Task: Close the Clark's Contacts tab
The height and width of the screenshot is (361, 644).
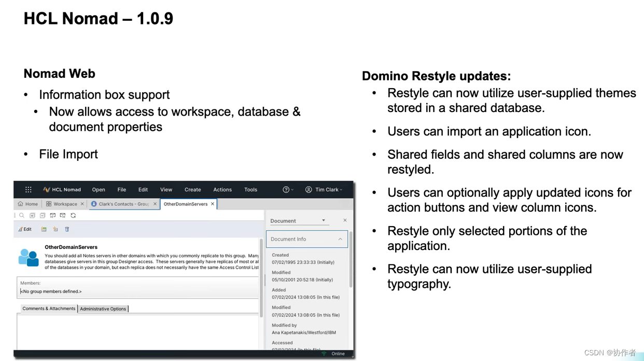Action: click(x=155, y=204)
